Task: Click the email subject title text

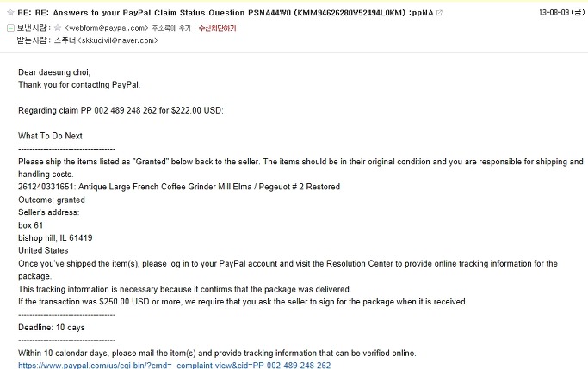Action: click(225, 13)
